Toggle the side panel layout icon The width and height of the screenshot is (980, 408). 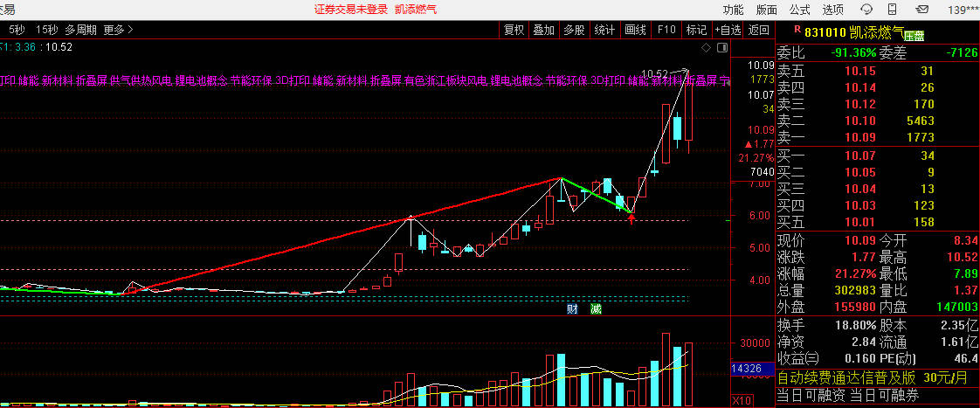722,47
